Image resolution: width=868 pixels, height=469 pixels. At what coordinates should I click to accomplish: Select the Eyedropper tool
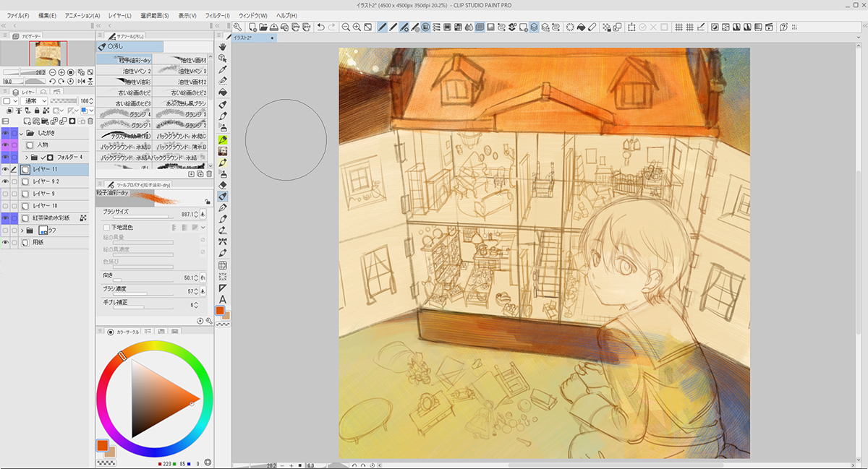pos(223,69)
